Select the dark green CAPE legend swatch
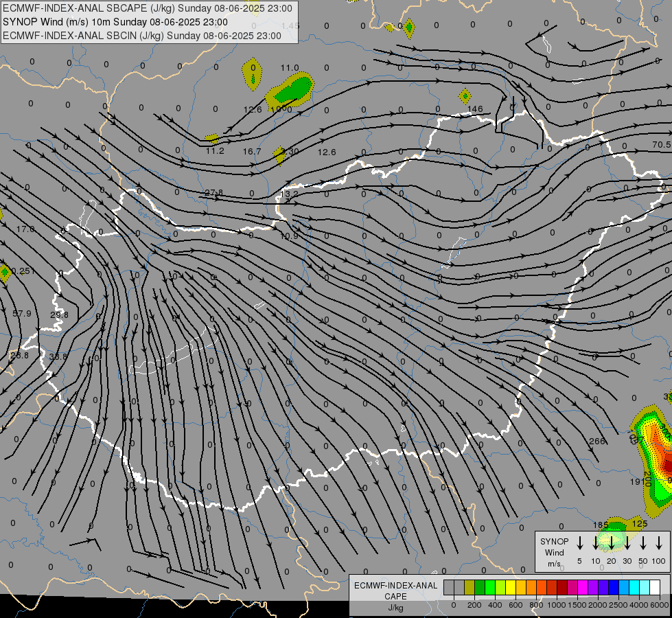Image resolution: width=672 pixels, height=618 pixels. pyautogui.click(x=480, y=588)
